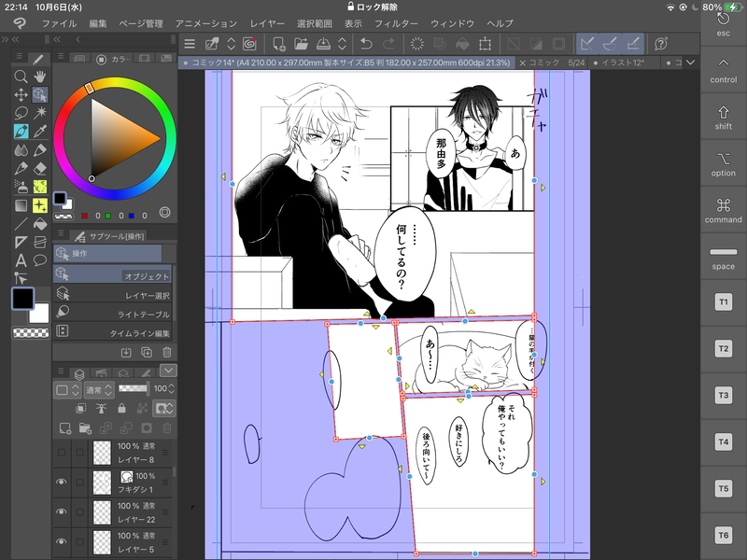Select the Text tool

pyautogui.click(x=21, y=260)
